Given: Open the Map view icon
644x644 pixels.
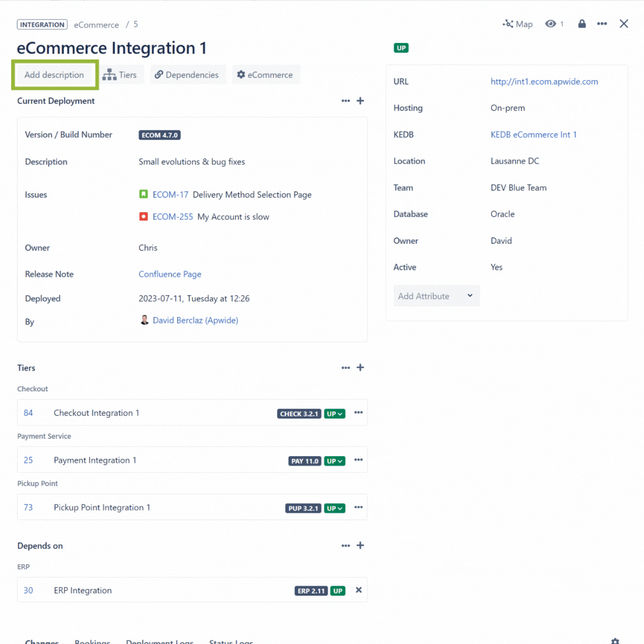Looking at the screenshot, I should click(517, 24).
